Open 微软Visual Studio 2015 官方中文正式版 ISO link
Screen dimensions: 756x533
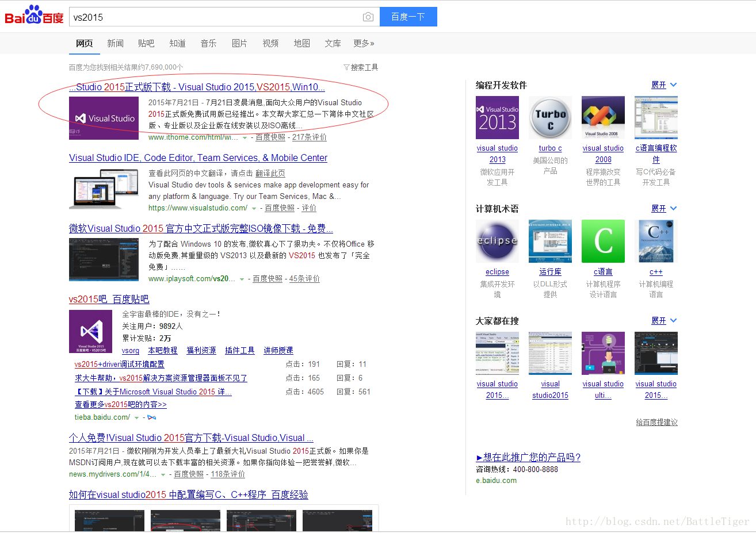coord(201,229)
